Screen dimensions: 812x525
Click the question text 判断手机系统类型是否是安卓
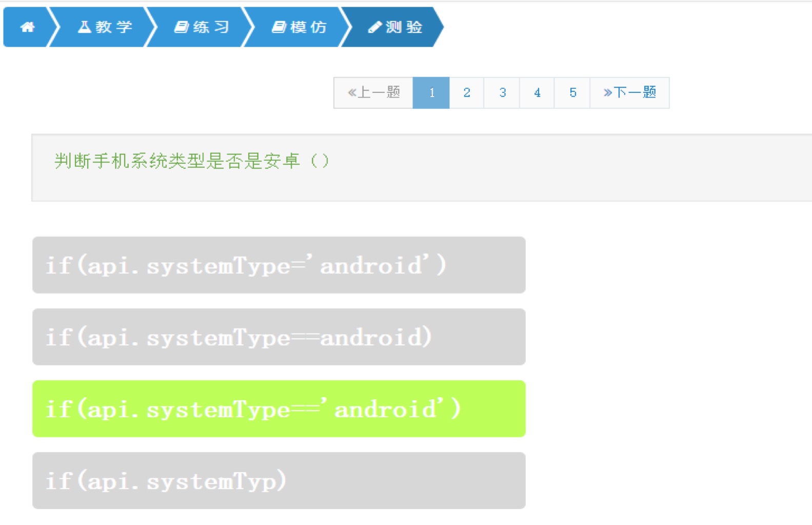[177, 161]
